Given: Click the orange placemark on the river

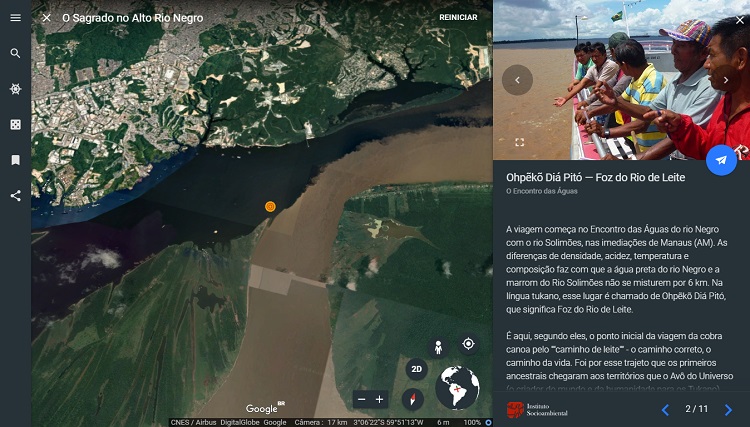Looking at the screenshot, I should [270, 206].
